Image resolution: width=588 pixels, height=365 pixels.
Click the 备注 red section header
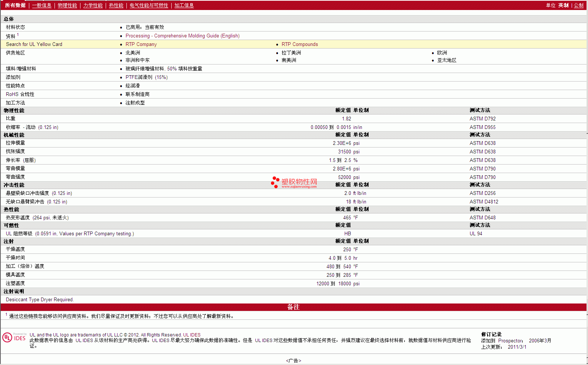coord(294,307)
